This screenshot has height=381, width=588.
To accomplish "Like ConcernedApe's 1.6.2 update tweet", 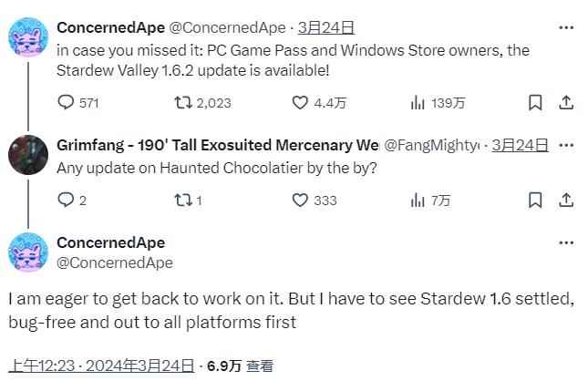I will (300, 103).
